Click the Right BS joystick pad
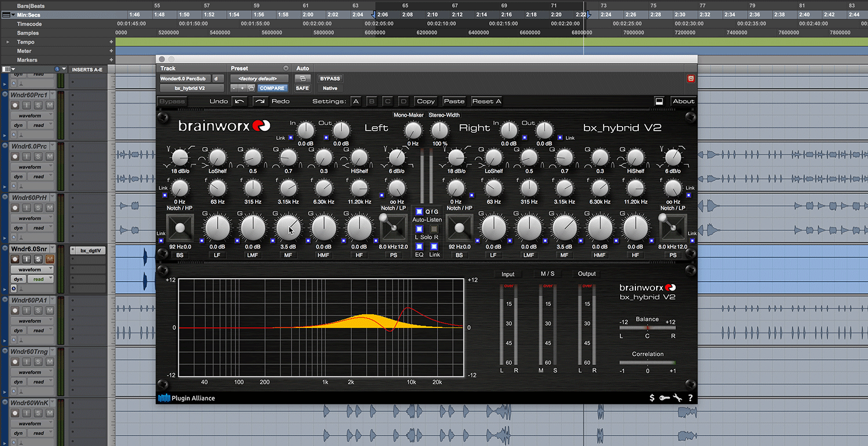The height and width of the screenshot is (446, 868). pos(459,228)
